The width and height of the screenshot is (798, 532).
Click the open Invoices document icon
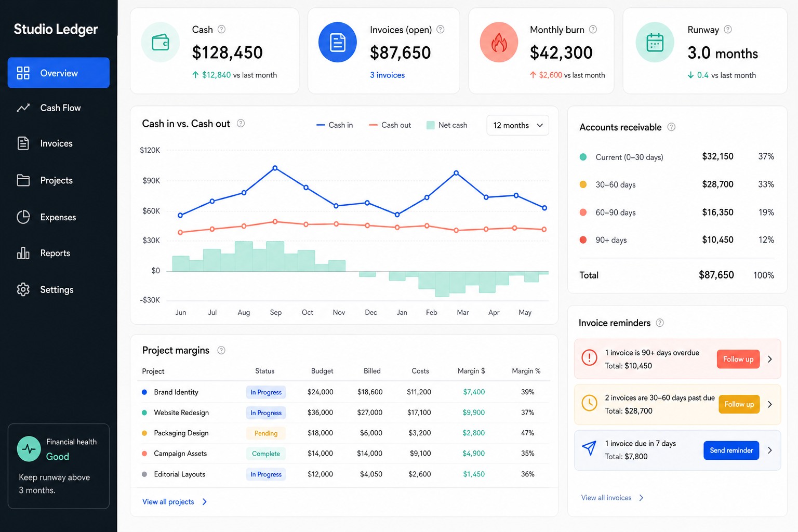click(338, 42)
